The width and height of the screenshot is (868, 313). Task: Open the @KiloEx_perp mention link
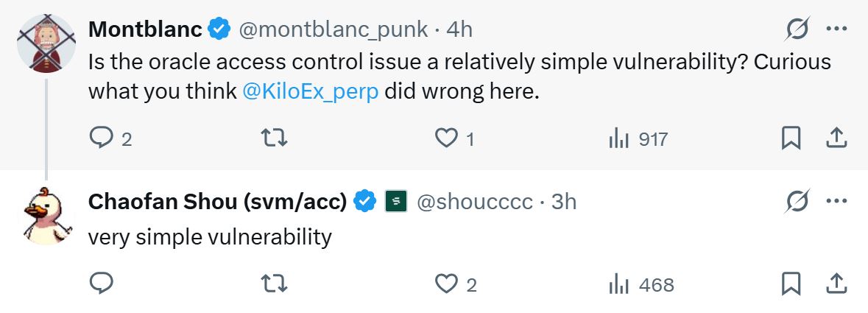tap(310, 91)
